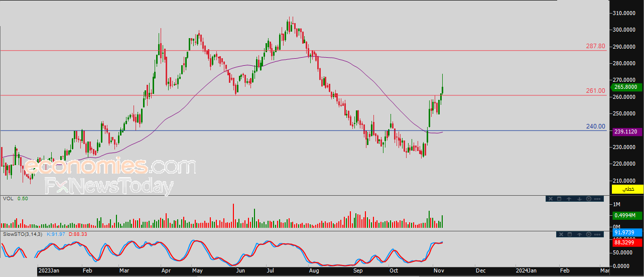
Task: Select the 261.00 horizontal line label
Action: 596,91
